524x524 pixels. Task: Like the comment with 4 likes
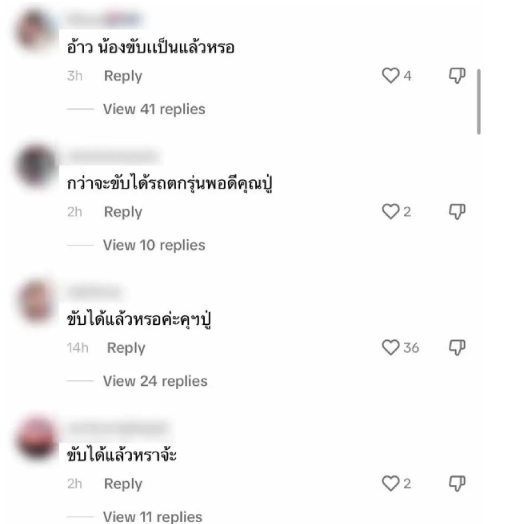pos(390,76)
